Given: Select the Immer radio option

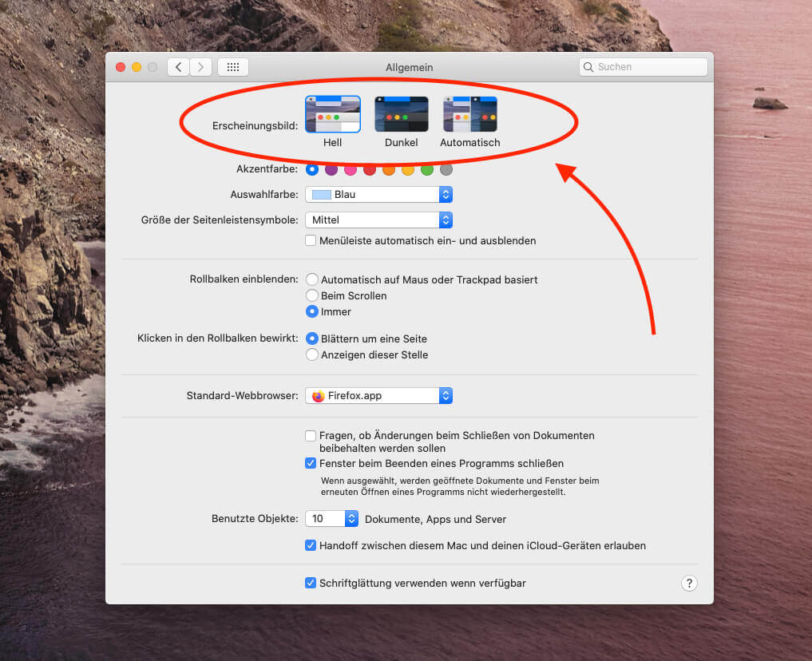Looking at the screenshot, I should click(311, 311).
